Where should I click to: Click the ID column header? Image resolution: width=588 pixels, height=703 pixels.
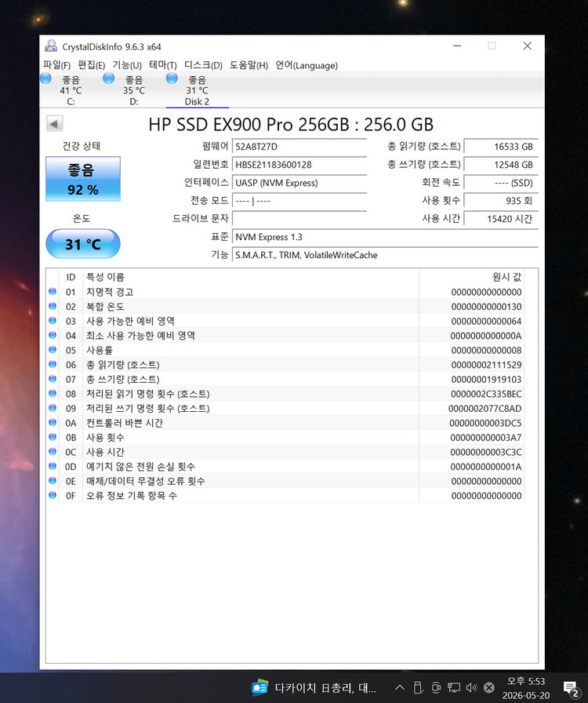coord(71,277)
